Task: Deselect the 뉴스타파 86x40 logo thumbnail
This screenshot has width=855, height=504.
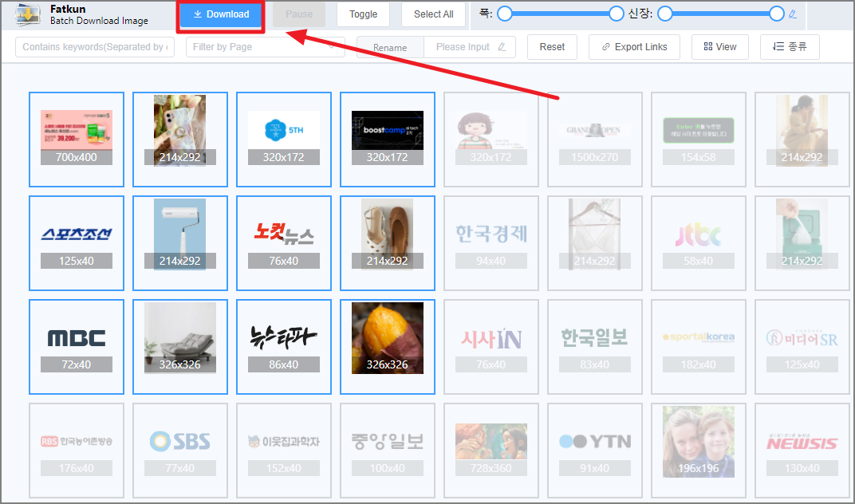Action: (x=284, y=347)
